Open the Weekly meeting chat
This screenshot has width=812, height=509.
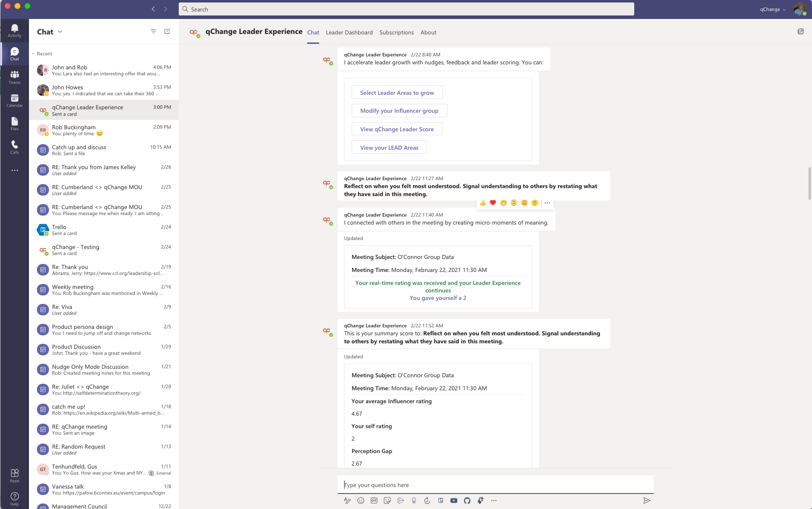104,289
